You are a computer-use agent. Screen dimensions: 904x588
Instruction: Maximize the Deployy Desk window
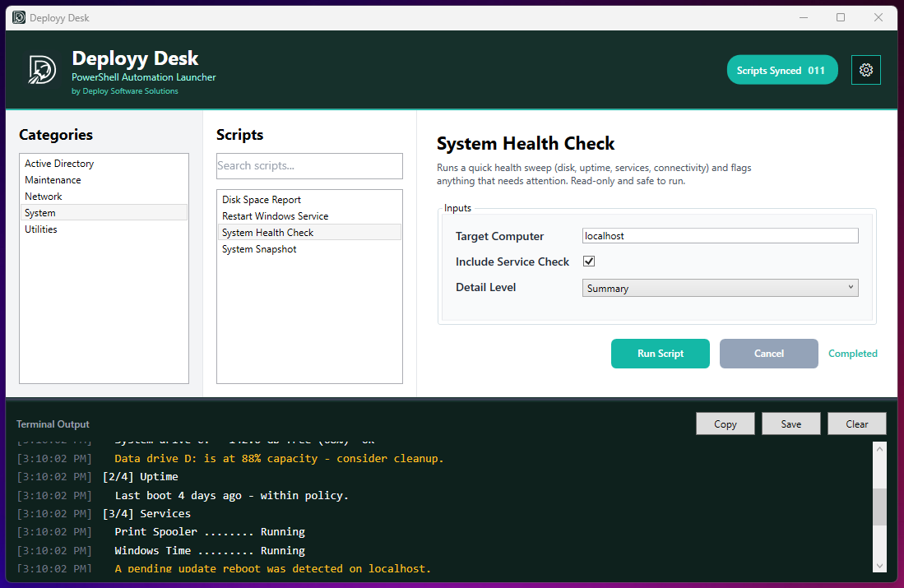pos(841,17)
